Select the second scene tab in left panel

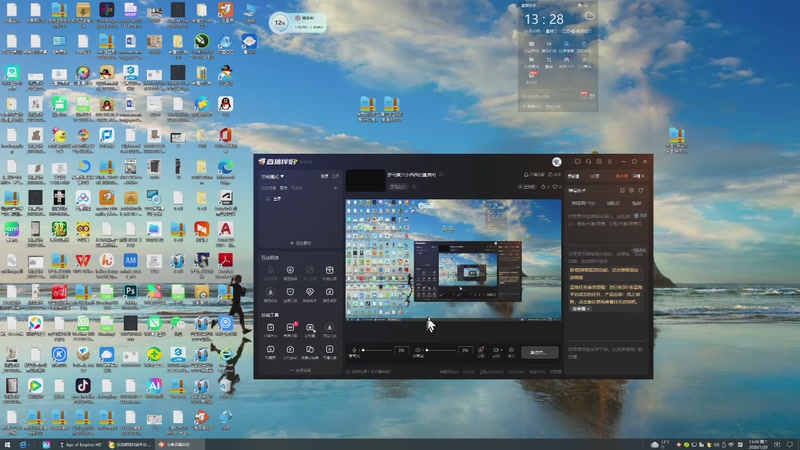tap(284, 188)
